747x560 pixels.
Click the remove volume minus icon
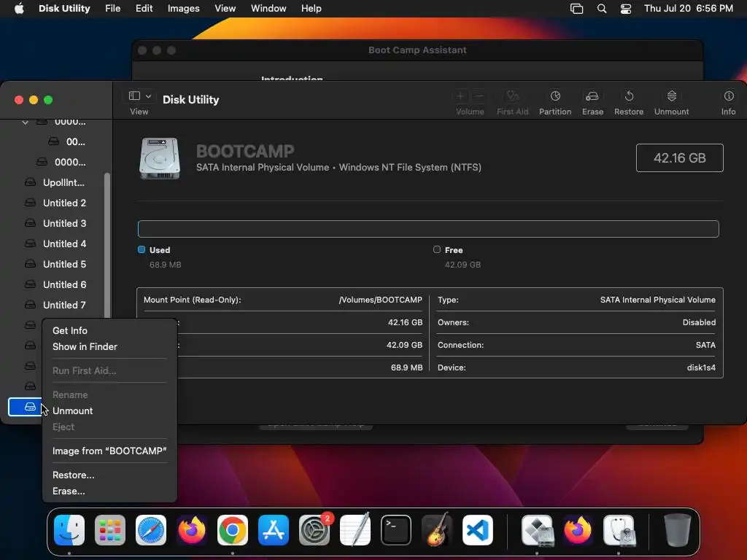click(x=480, y=96)
